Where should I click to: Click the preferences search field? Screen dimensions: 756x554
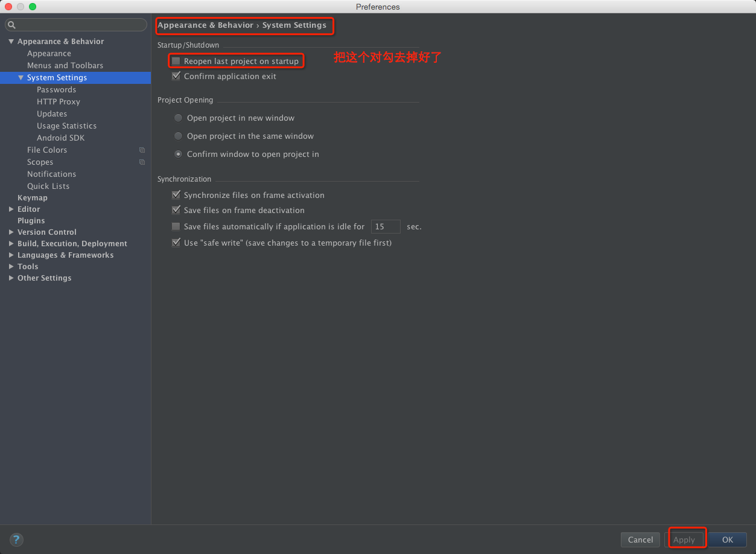76,25
